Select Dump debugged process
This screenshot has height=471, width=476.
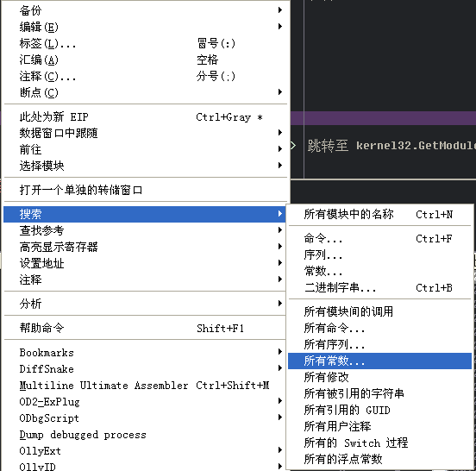[x=145, y=434]
